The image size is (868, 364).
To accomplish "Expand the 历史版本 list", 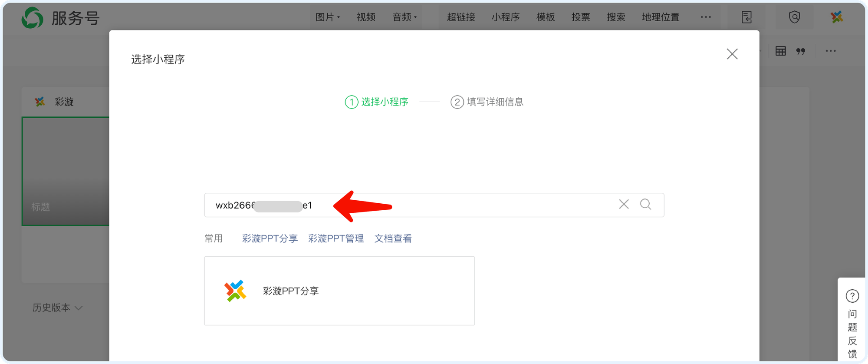I will [57, 308].
